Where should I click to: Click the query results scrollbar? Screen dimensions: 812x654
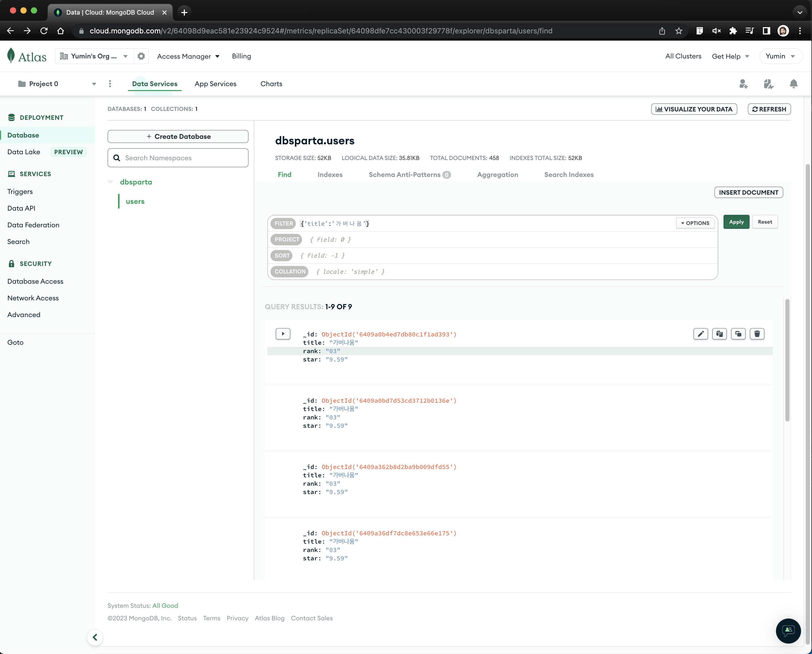(787, 360)
